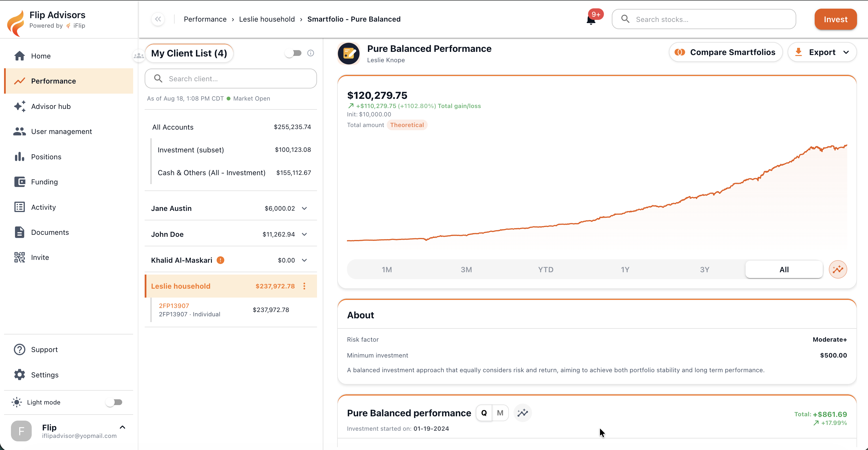Screen dimensions: 868x450
Task: Click the search magnifier in stocks field
Action: click(625, 19)
